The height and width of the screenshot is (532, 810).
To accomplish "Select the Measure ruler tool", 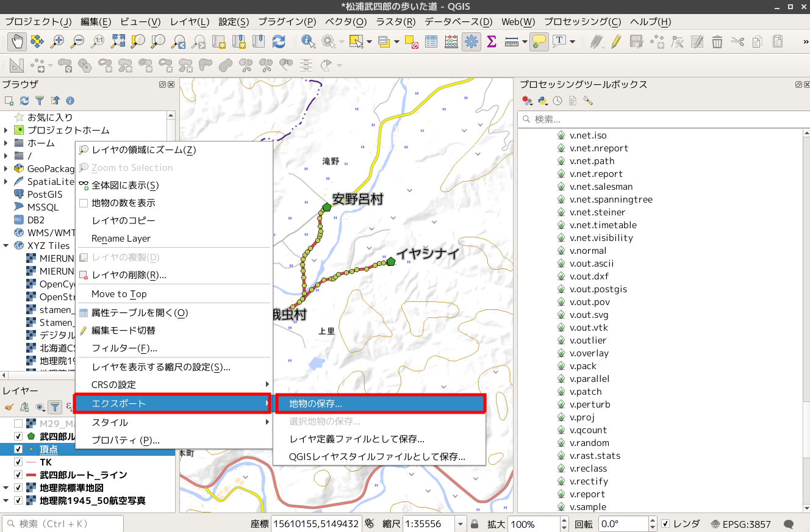I will 511,41.
